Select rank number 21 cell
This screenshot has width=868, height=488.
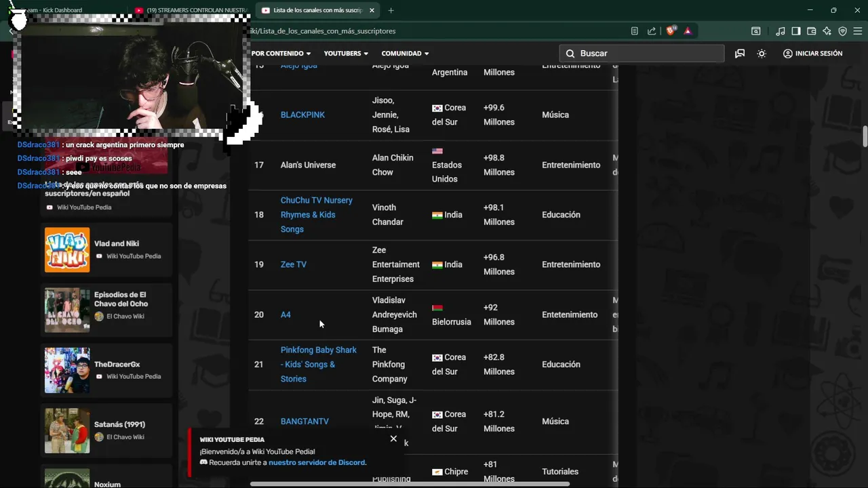click(259, 365)
